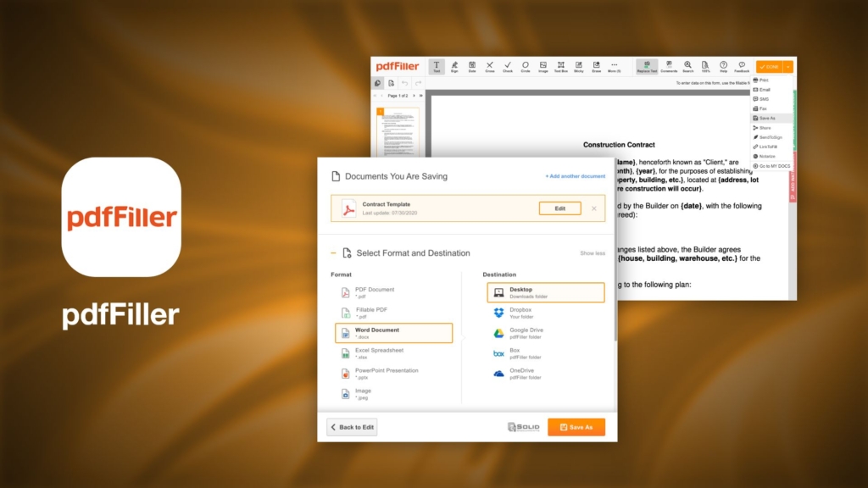Screen dimensions: 868x488
Task: Select the Sign tool
Action: click(454, 67)
